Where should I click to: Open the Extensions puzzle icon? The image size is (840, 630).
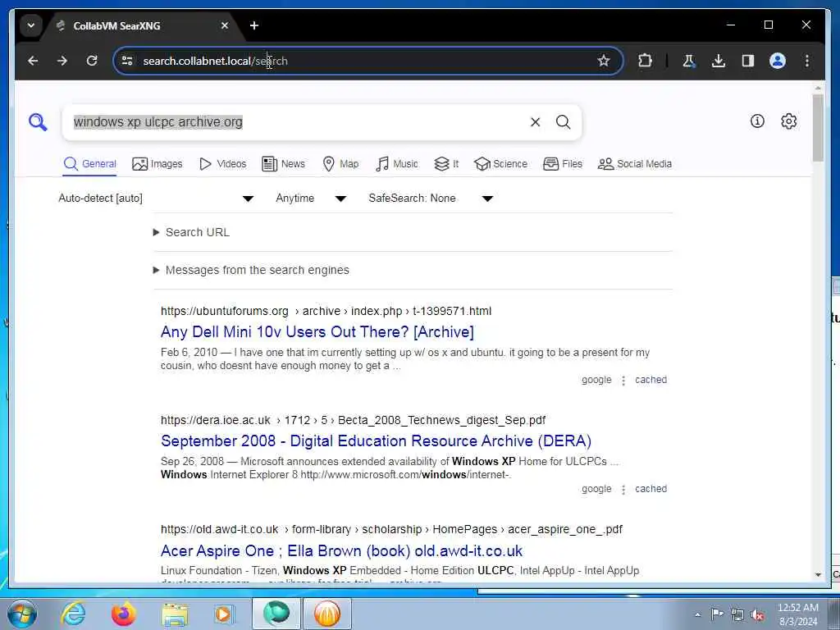[645, 61]
